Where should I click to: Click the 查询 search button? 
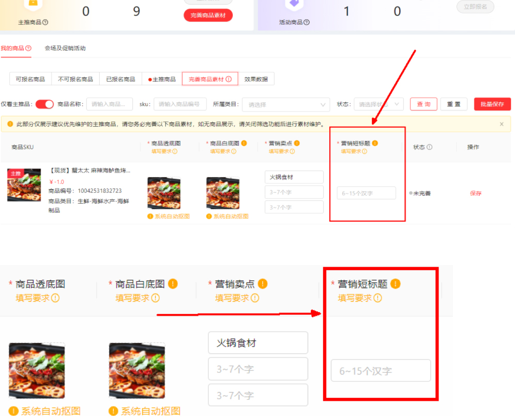click(423, 104)
